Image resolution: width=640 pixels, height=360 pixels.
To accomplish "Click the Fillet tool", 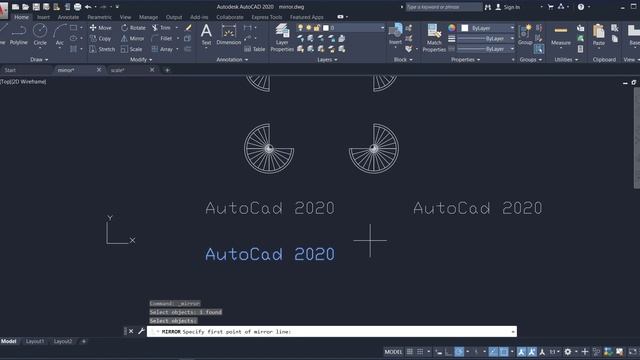I will point(162,38).
